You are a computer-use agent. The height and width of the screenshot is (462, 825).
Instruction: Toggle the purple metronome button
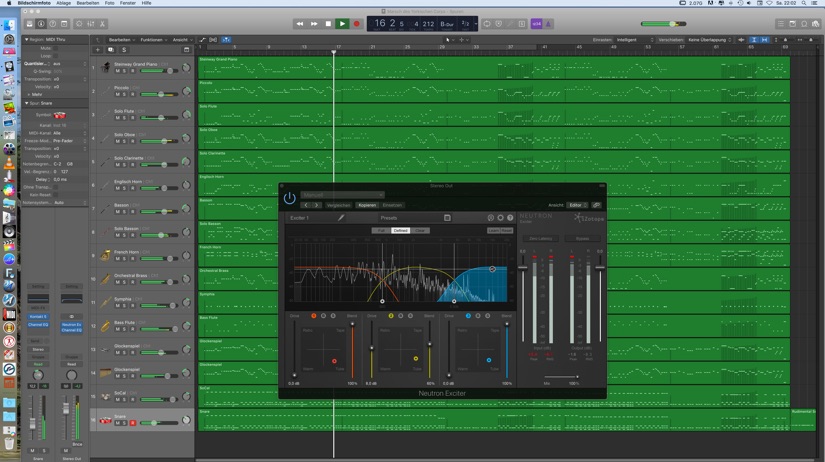click(x=548, y=24)
